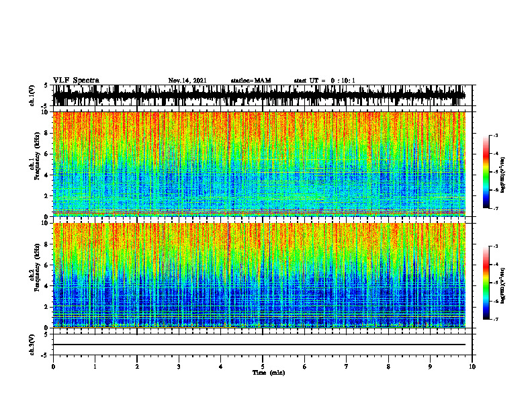Click the "9" minute tick label
Image resolution: width=532 pixels, height=411 pixels.
(430, 367)
